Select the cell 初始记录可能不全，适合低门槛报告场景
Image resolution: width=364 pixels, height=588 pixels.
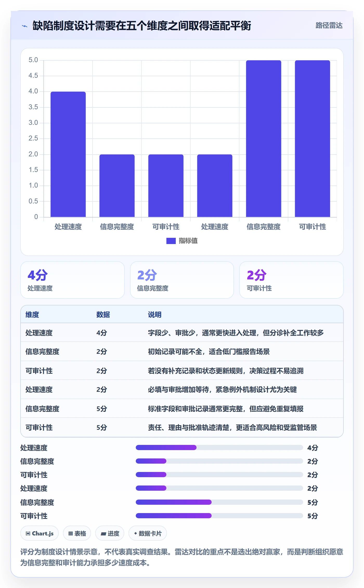click(209, 352)
